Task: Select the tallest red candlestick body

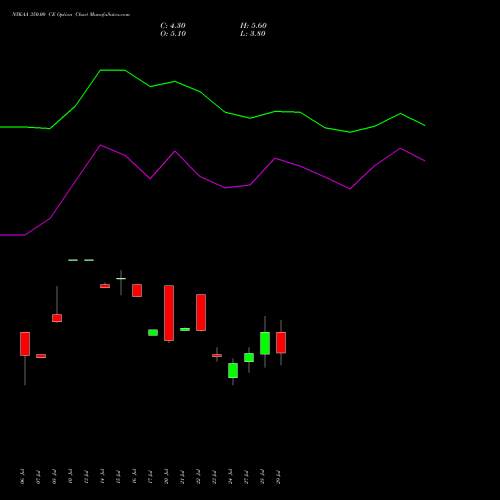Action: [169, 313]
